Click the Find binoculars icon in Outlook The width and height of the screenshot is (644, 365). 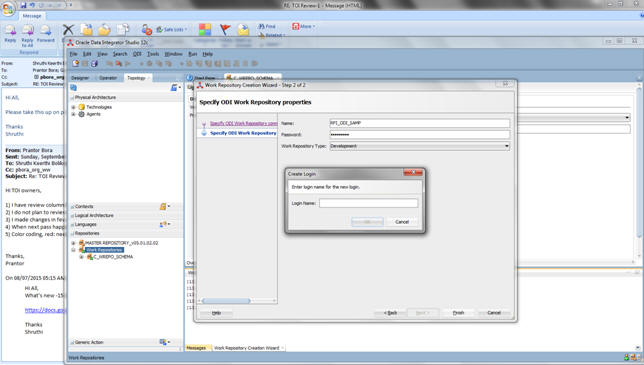click(x=261, y=26)
